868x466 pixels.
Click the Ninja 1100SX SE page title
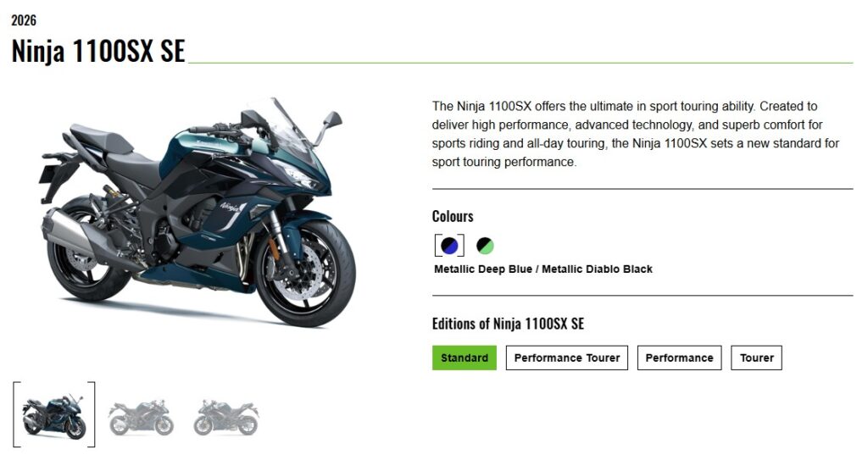point(98,51)
